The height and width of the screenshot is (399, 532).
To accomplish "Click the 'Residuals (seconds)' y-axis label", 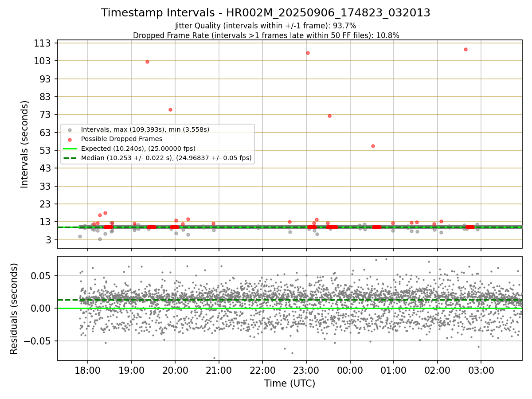I will pyautogui.click(x=14, y=309).
